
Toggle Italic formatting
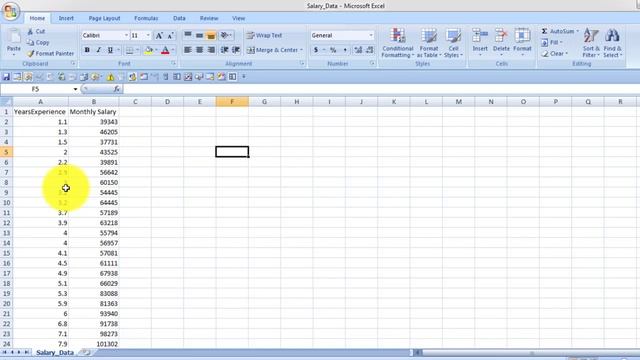(x=98, y=50)
